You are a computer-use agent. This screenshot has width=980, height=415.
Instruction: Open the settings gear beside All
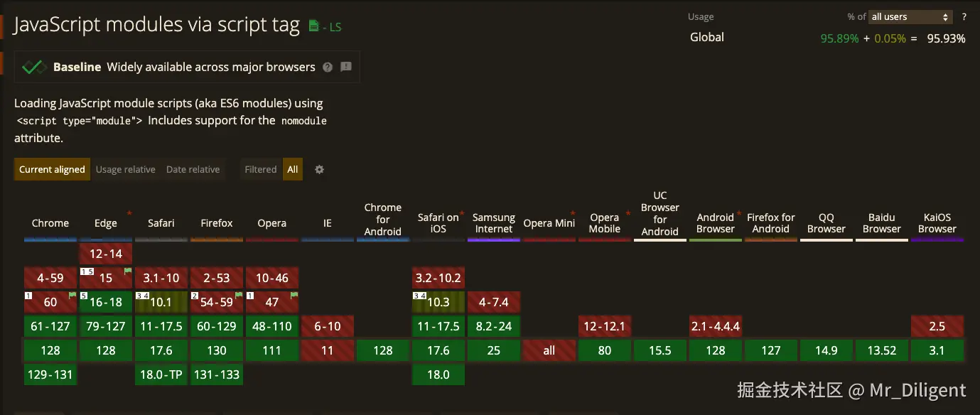[319, 169]
